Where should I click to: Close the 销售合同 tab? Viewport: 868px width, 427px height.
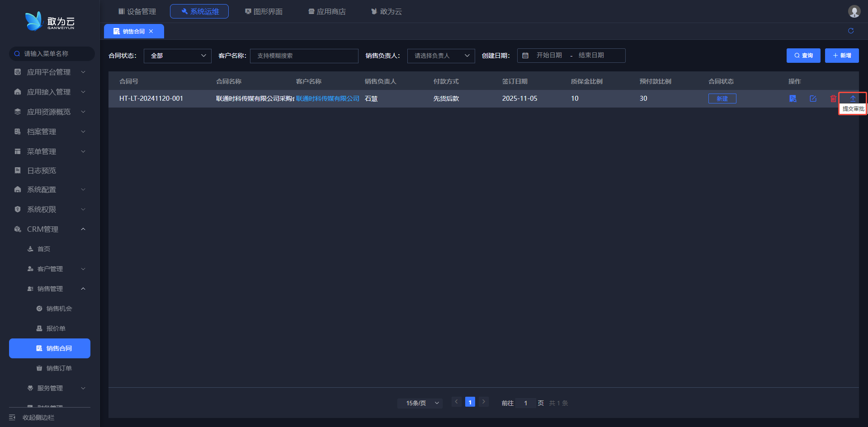pos(151,31)
